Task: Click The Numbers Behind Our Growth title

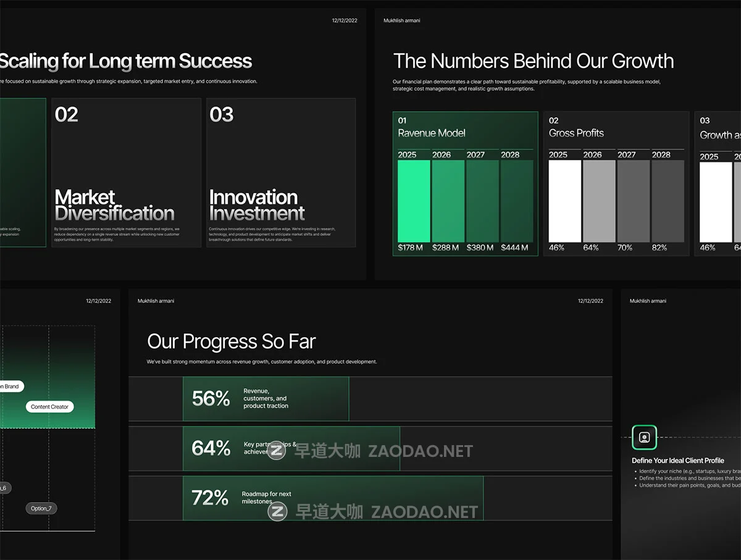Action: click(x=533, y=61)
